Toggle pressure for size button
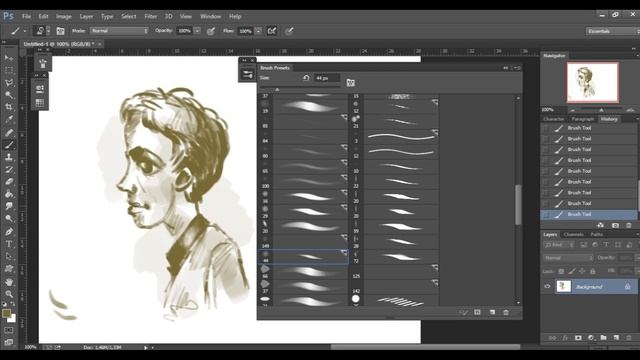Screen dimensions: 640x360 tap(289, 31)
